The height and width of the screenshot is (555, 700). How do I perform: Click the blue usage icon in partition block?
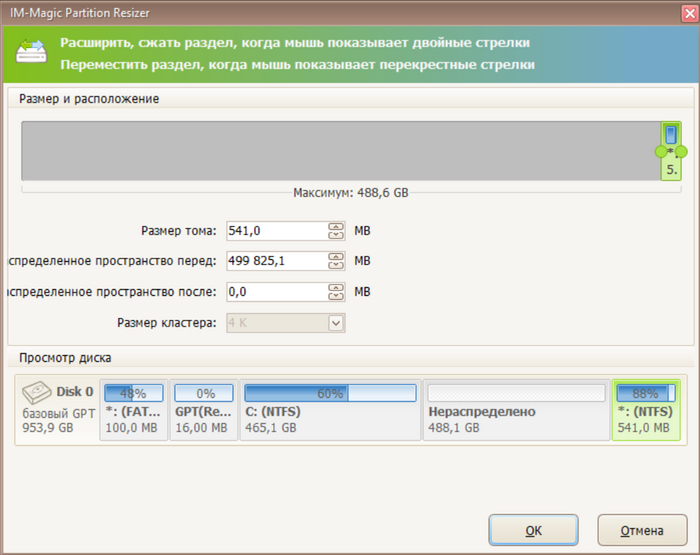(x=671, y=134)
